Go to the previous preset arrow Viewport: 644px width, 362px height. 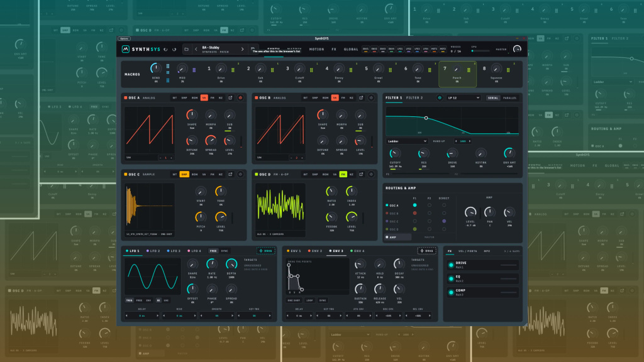196,49
